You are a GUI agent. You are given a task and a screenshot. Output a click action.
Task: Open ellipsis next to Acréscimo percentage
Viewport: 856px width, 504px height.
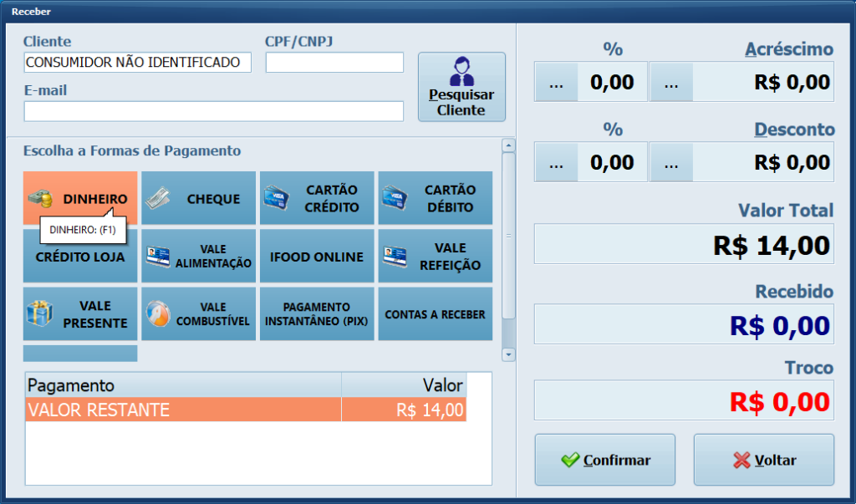556,83
